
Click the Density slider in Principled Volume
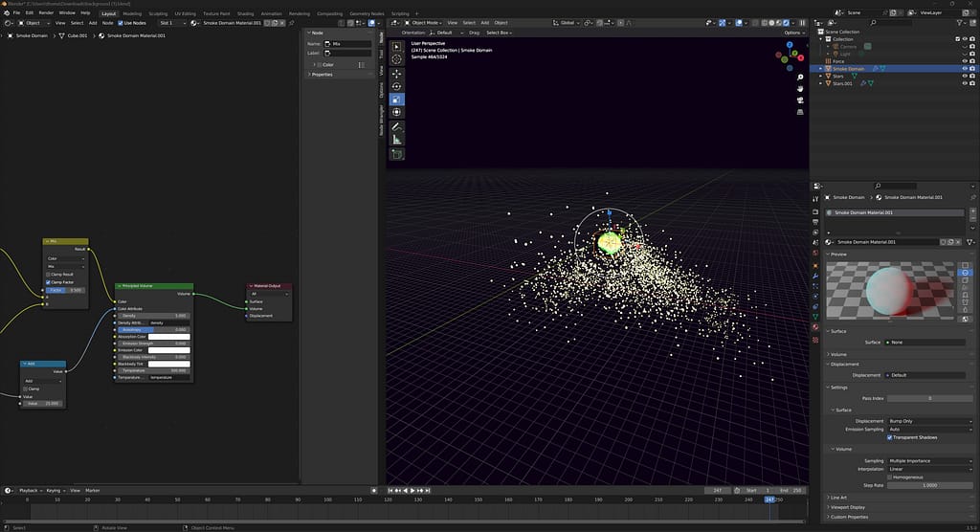pos(154,316)
